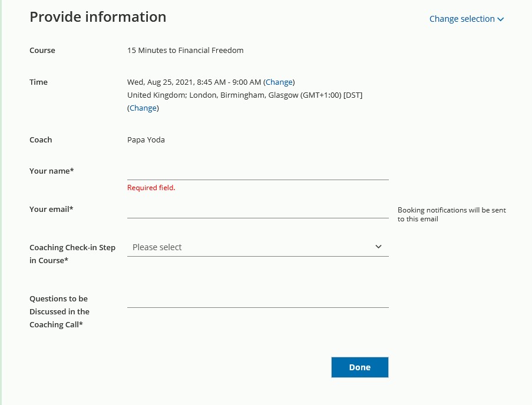Click the red Required field error message
This screenshot has width=532, height=405.
(151, 188)
